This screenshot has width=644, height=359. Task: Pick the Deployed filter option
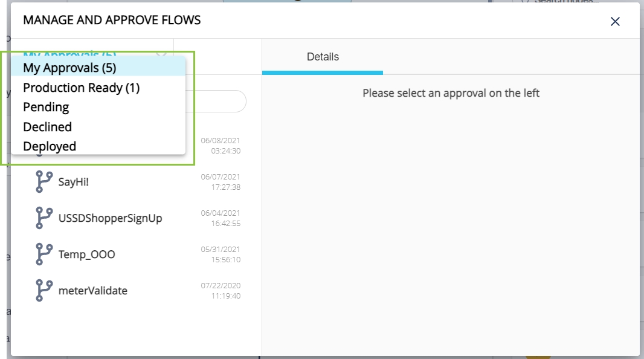click(50, 146)
